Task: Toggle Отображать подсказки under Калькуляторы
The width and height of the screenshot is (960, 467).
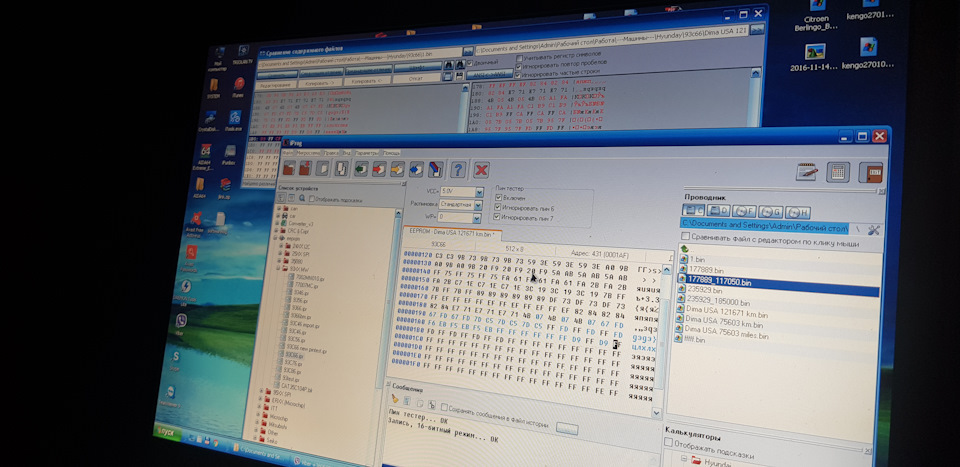Action: pos(669,442)
